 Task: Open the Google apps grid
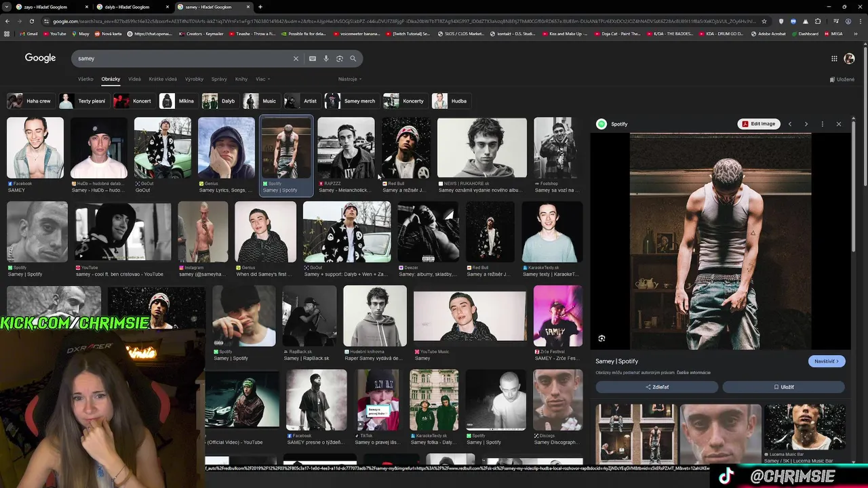[834, 58]
